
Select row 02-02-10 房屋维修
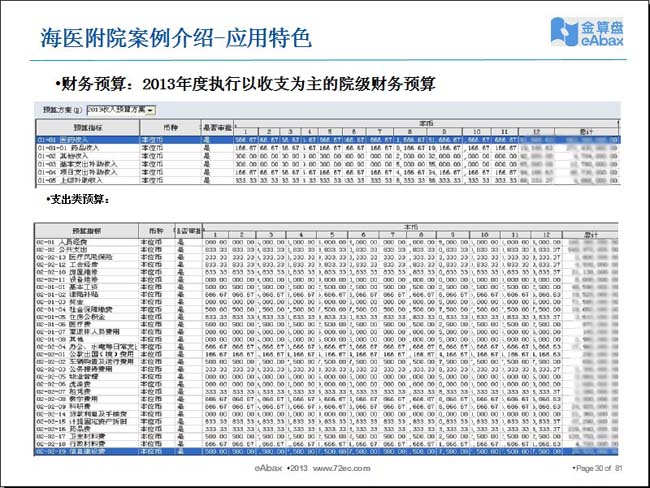326,272
